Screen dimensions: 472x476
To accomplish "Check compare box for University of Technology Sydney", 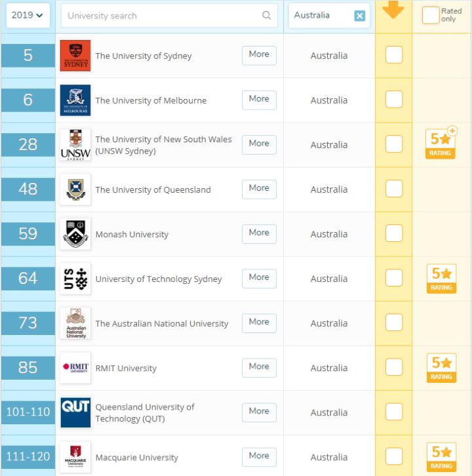I will tap(394, 278).
